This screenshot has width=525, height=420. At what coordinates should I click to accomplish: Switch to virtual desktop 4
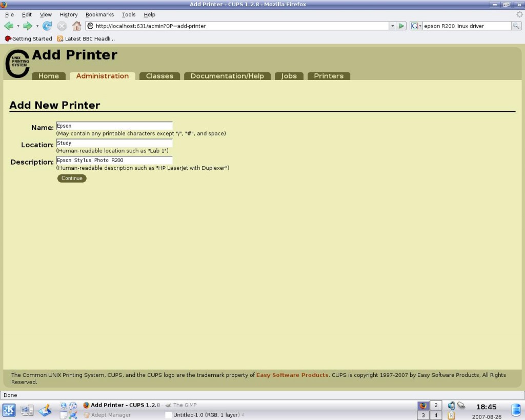point(436,415)
